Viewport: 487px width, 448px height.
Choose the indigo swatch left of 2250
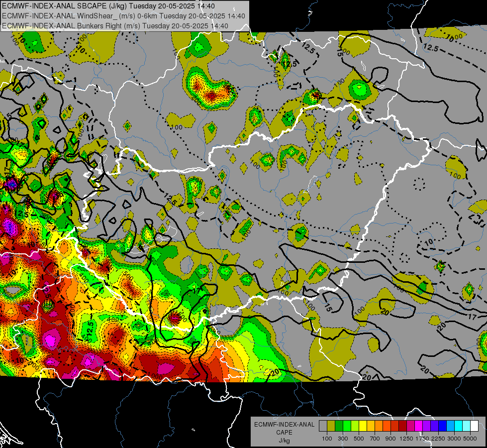435,426
